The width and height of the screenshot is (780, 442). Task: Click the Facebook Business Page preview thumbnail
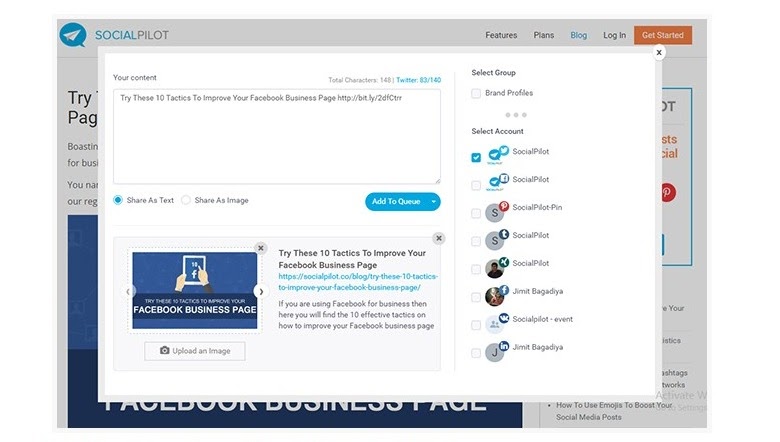[x=195, y=290]
